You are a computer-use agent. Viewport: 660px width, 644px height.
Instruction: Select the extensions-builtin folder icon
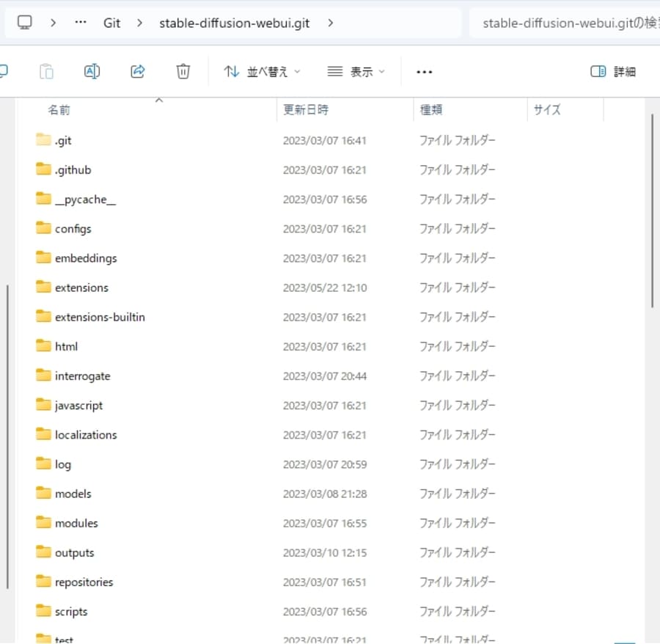point(43,316)
